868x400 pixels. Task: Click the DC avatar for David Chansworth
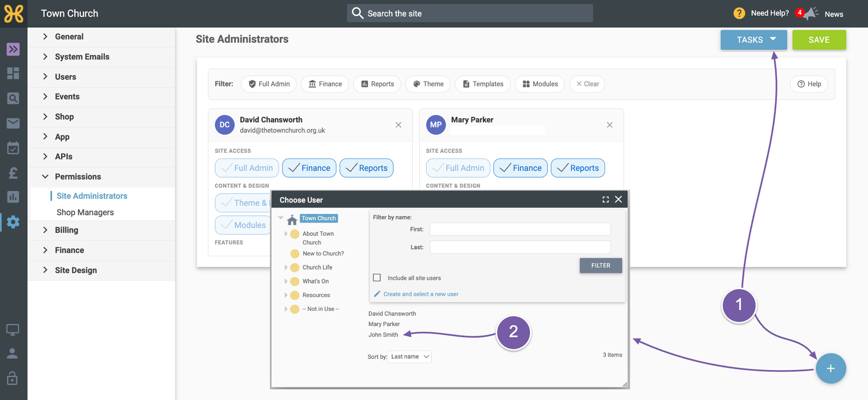[225, 125]
